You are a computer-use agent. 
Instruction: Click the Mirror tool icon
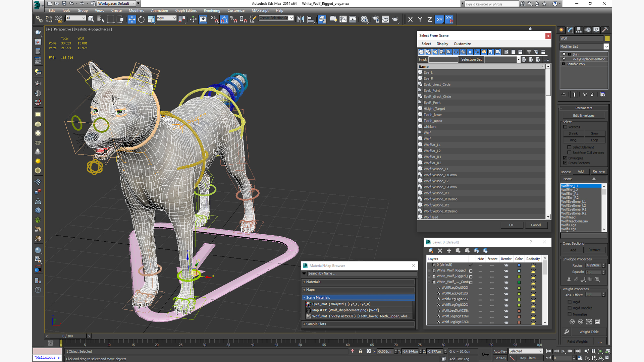click(x=301, y=19)
